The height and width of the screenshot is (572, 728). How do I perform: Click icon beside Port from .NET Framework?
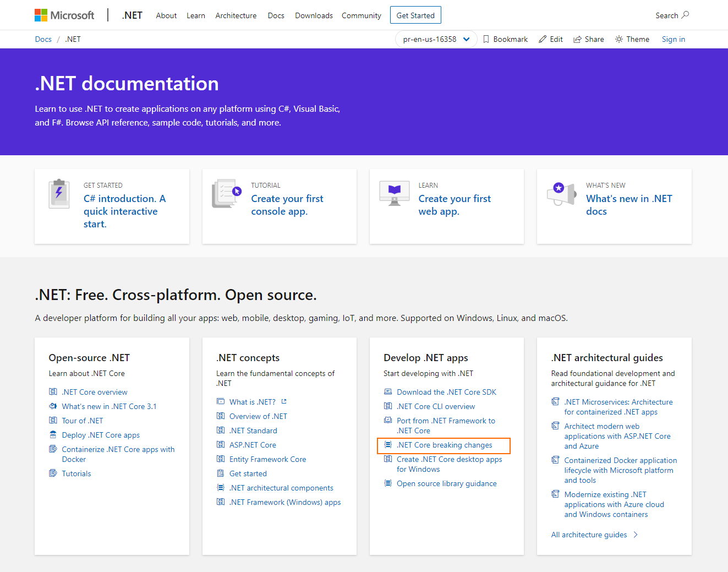point(388,421)
